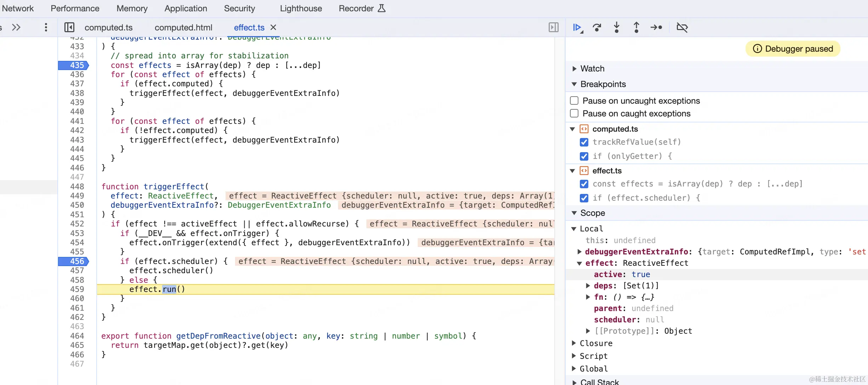Collapse computed.ts breakpoint group
Viewport: 868px width, 385px height.
click(572, 129)
